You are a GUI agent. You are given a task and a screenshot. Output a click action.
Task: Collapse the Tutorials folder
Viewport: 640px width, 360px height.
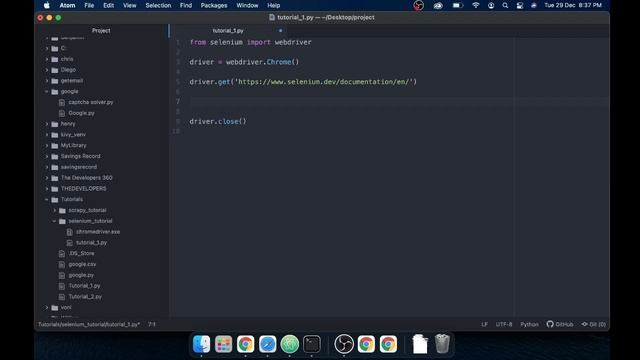click(x=47, y=200)
